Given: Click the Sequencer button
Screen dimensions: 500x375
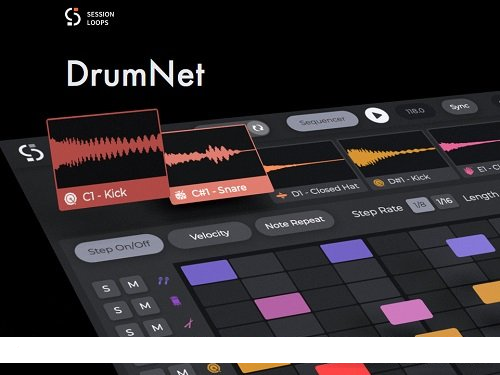Looking at the screenshot, I should [322, 121].
